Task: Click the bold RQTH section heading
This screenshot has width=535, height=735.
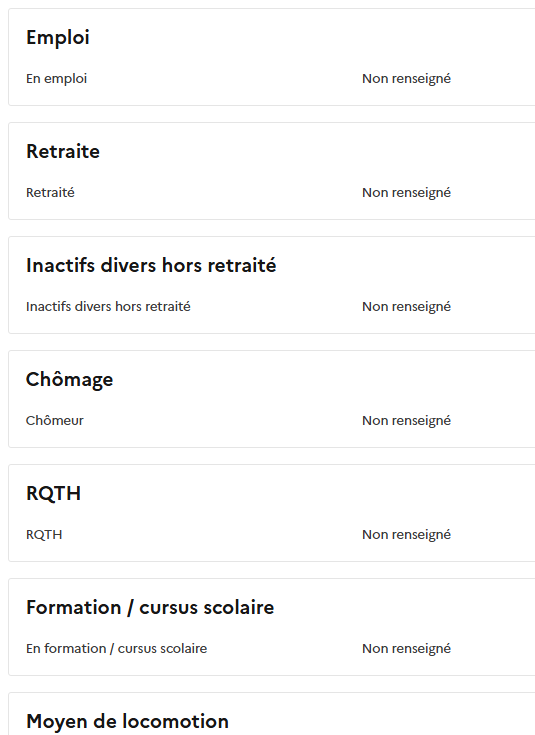Action: [x=53, y=494]
